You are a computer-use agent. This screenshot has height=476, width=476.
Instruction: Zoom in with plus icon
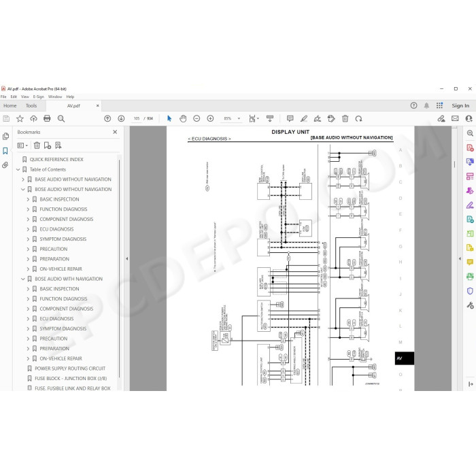pyautogui.click(x=210, y=119)
